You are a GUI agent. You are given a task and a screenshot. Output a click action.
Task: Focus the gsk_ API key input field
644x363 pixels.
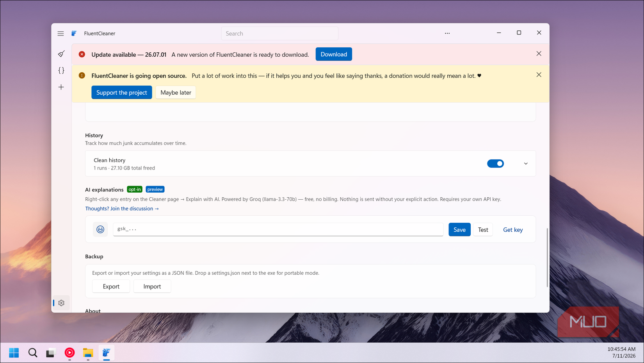tap(278, 229)
